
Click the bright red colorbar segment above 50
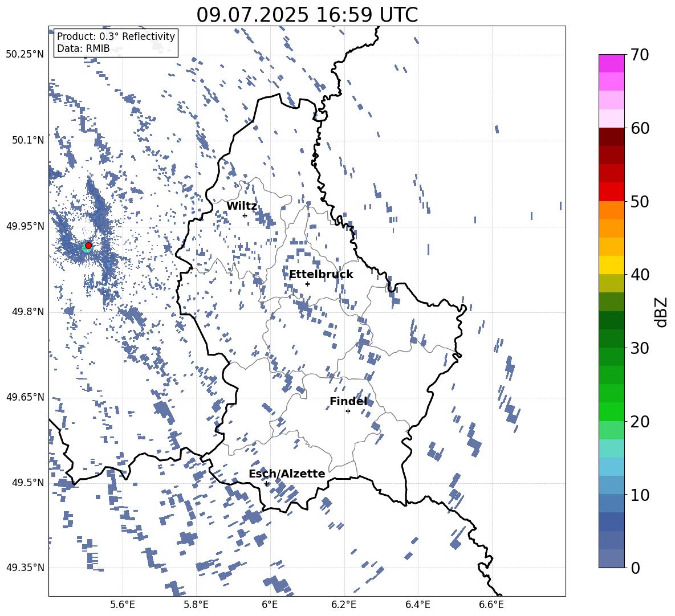point(612,192)
